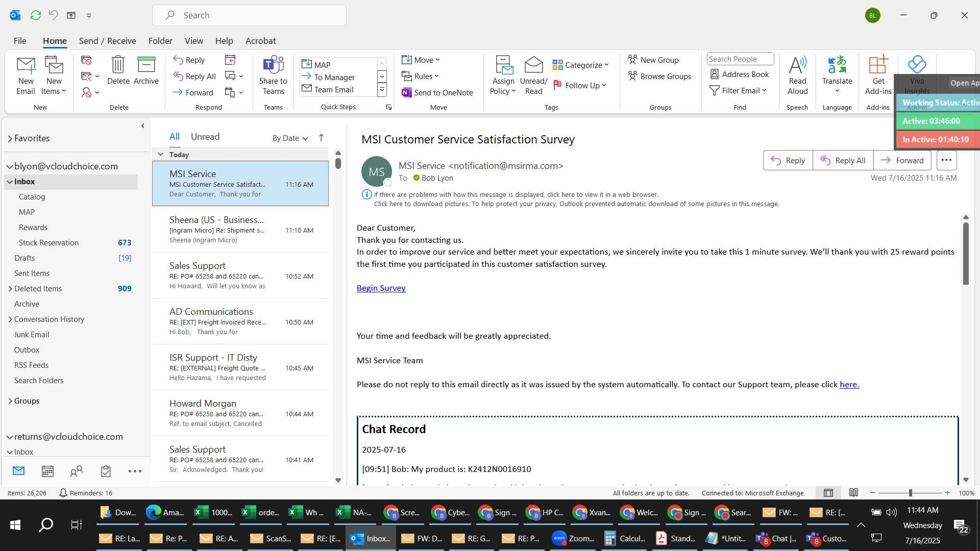980x551 pixels.
Task: Click the Reminders bell in status bar
Action: (x=63, y=493)
